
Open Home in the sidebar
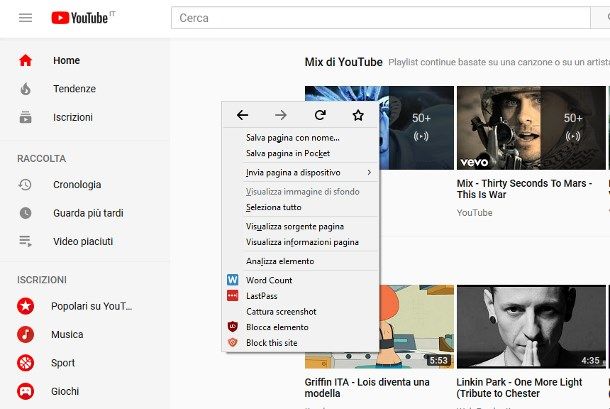pyautogui.click(x=67, y=60)
